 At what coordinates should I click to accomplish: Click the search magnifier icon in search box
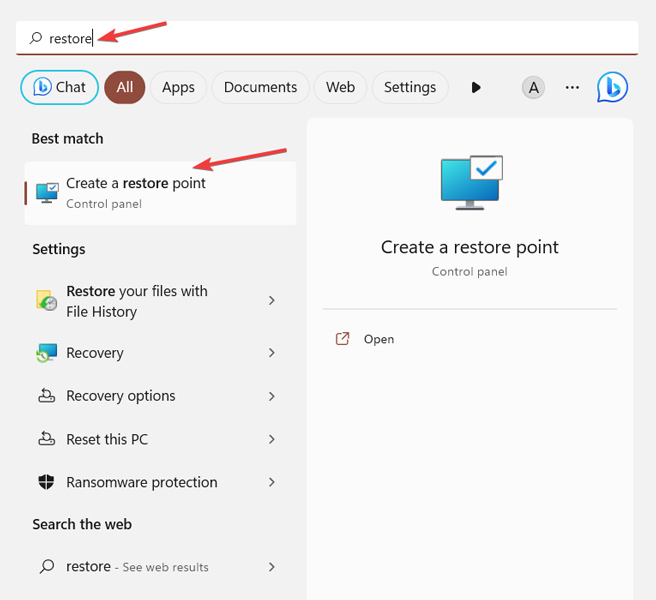tap(36, 38)
